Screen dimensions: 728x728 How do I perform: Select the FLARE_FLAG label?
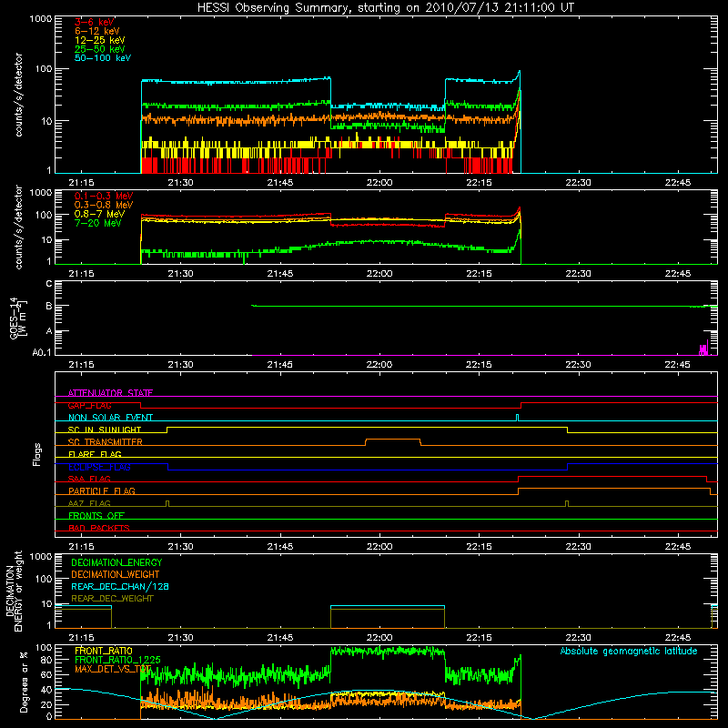pyautogui.click(x=95, y=454)
